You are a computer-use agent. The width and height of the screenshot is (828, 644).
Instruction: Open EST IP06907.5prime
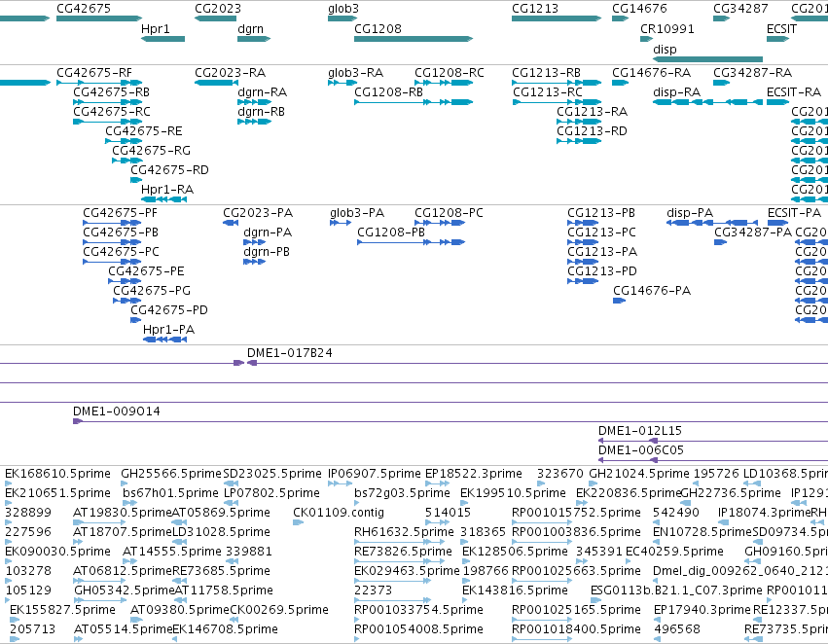(x=375, y=474)
